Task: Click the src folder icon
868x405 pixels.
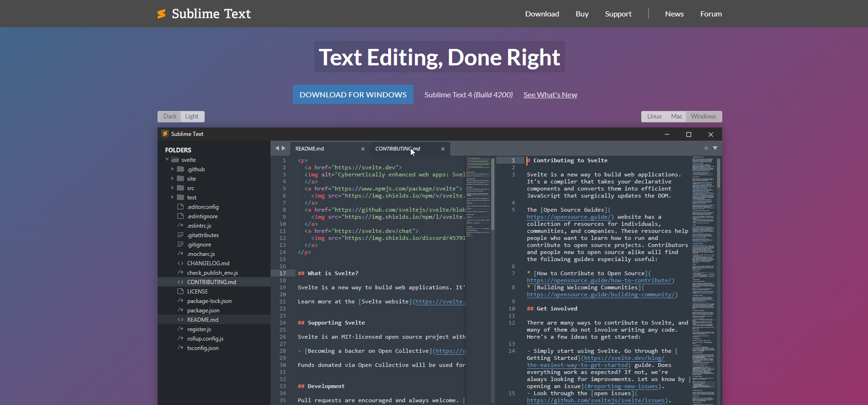Action: coord(180,188)
